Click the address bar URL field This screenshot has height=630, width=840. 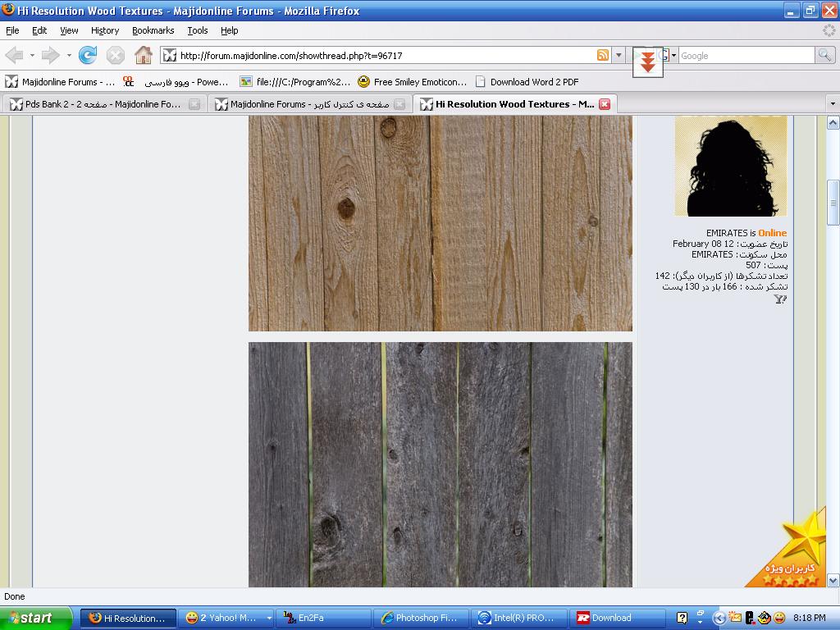386,55
